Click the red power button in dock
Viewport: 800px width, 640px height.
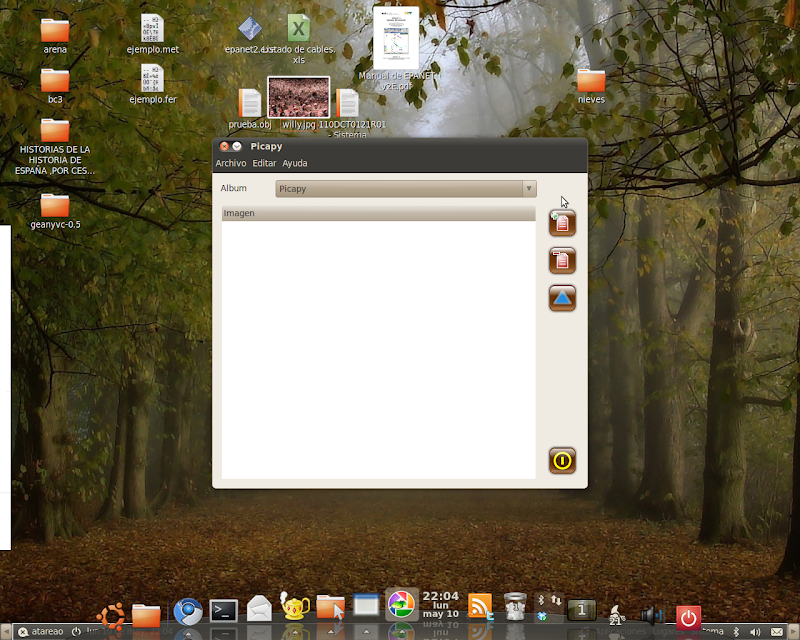pyautogui.click(x=688, y=618)
